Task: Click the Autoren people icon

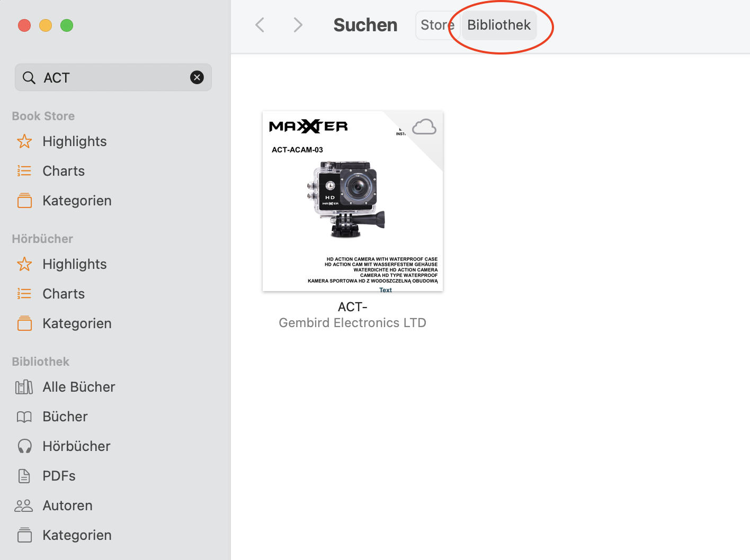Action: 24,505
